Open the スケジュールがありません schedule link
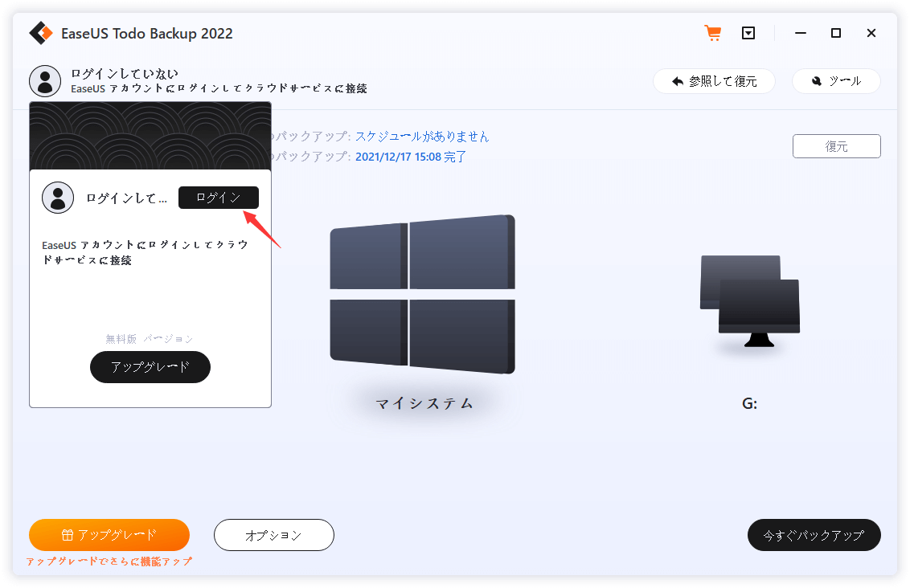The width and height of the screenshot is (910, 588). pos(422,136)
